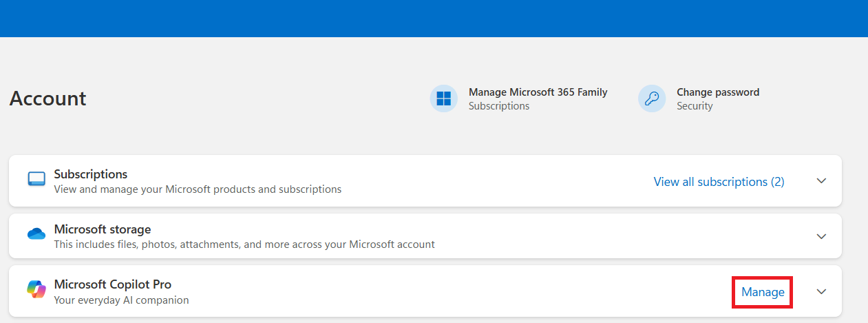This screenshot has height=323, width=868.
Task: Click the Microsoft Copilot Pro title
Action: [x=113, y=284]
